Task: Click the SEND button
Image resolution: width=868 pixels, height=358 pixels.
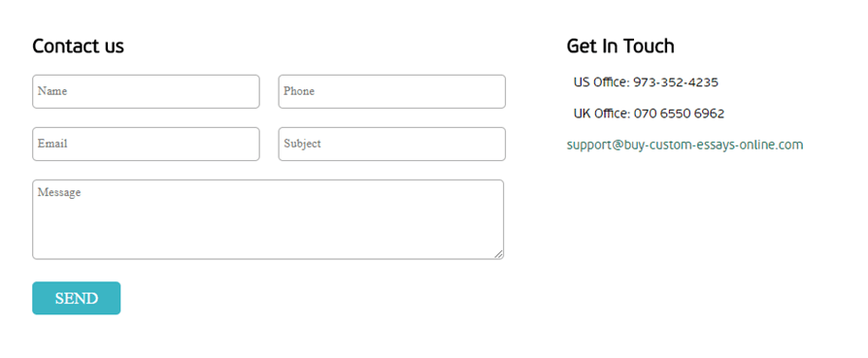Action: point(77,298)
